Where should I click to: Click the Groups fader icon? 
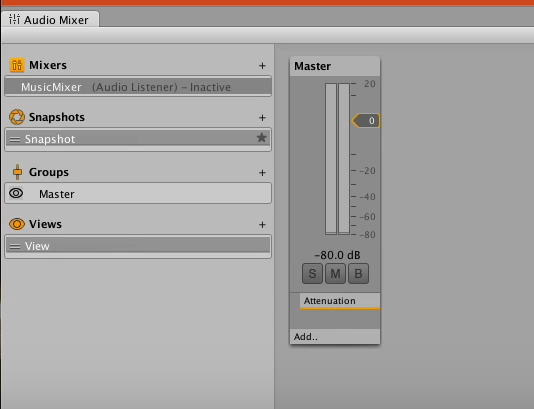coord(17,172)
